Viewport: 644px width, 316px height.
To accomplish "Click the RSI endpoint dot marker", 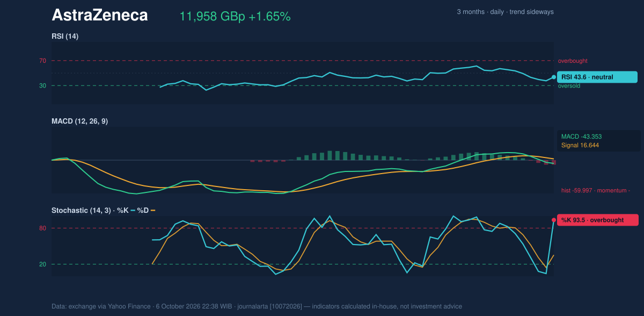I will point(554,77).
